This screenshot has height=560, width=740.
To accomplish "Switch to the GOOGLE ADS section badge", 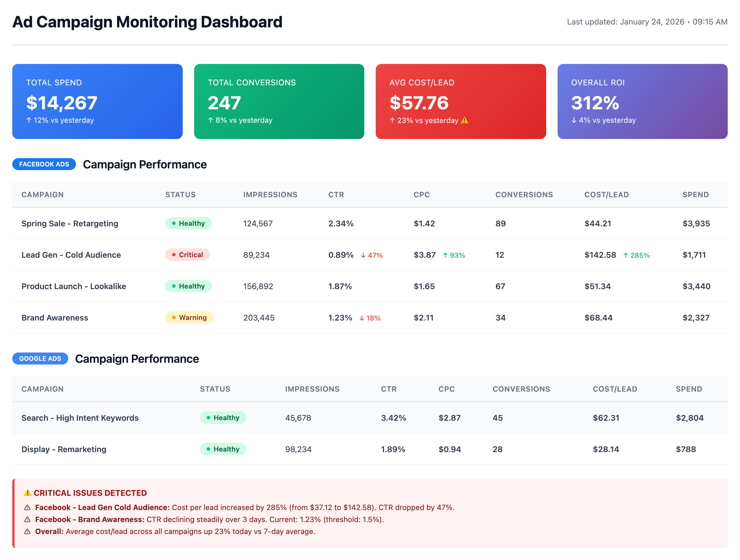I will (x=40, y=358).
